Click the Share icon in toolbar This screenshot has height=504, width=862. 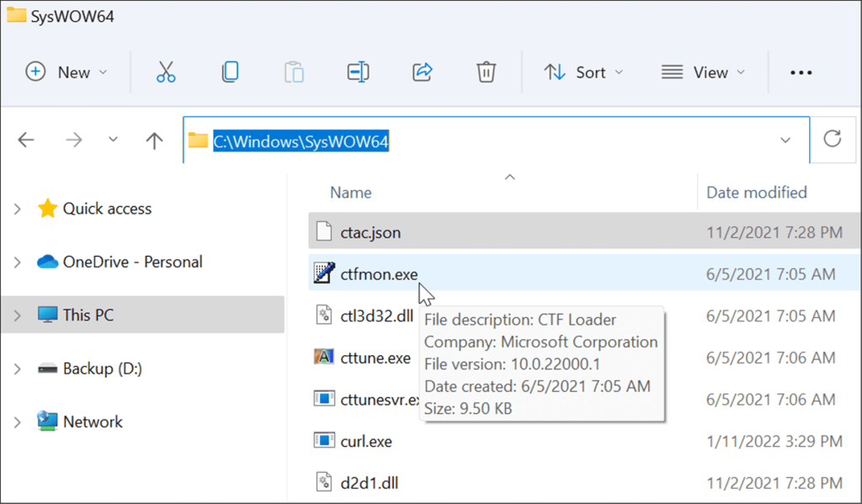pos(423,72)
